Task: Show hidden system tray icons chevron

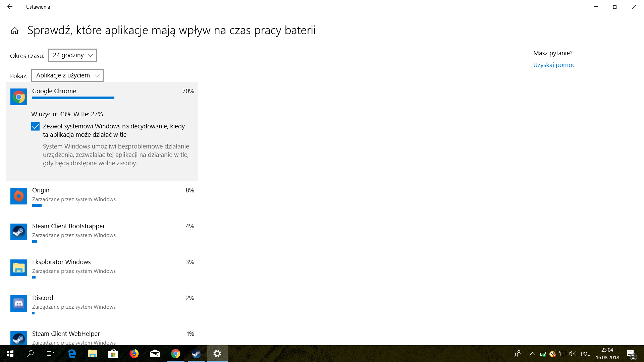Action: [x=532, y=354]
